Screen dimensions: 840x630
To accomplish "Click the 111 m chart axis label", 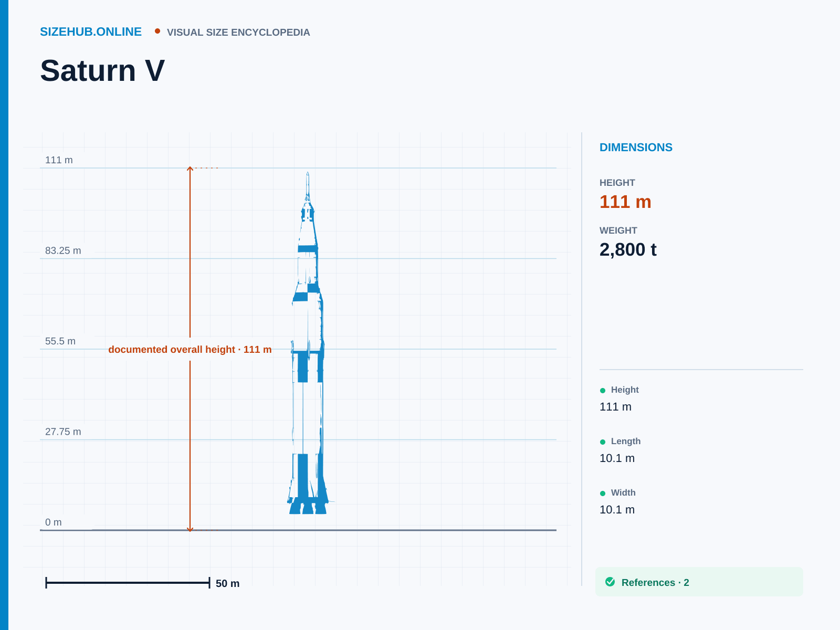I will pos(59,160).
